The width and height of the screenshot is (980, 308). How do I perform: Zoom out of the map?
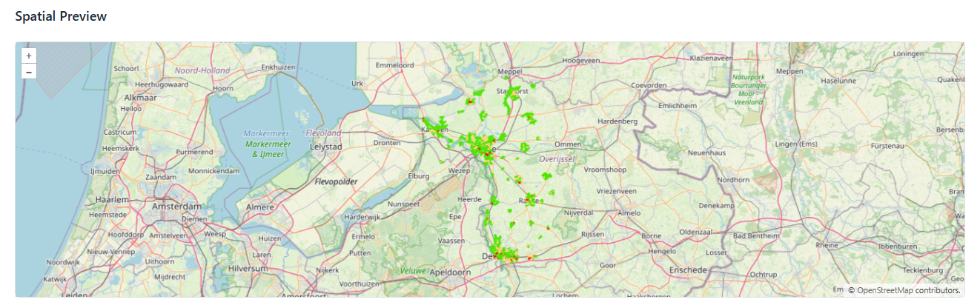click(x=29, y=72)
